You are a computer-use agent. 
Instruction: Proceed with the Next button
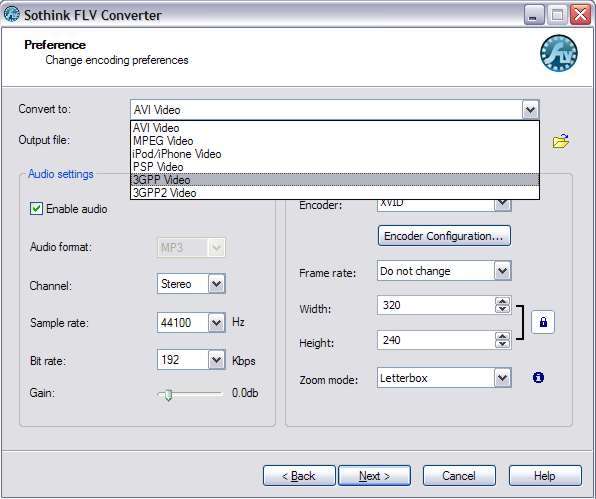[x=374, y=475]
